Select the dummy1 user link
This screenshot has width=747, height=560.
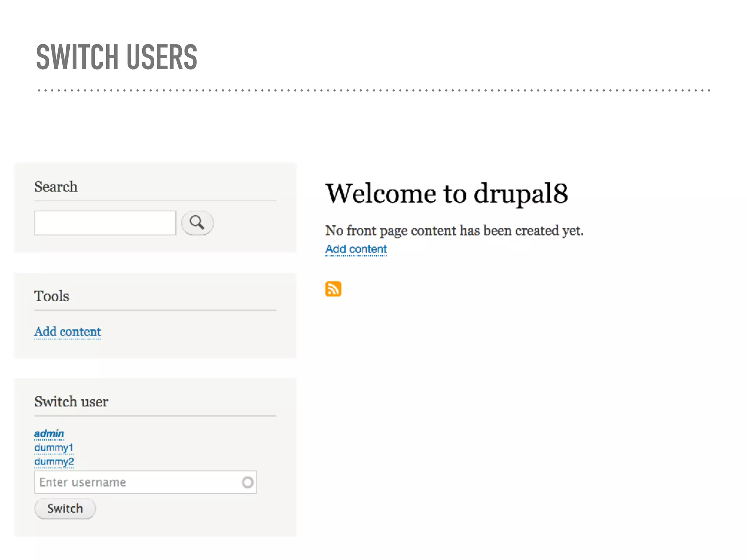coord(54,447)
